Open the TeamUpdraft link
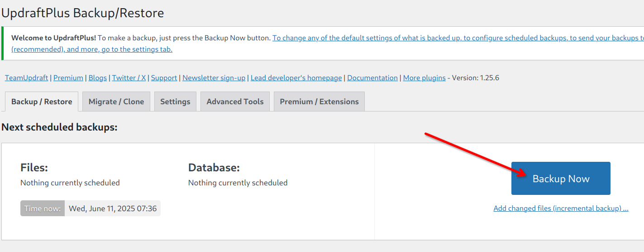The width and height of the screenshot is (644, 252). (26, 78)
